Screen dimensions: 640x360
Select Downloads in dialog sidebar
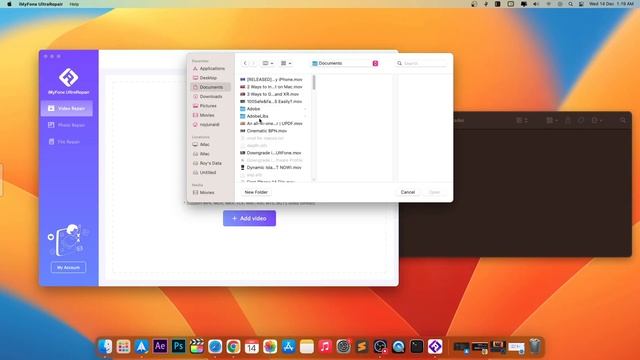(x=210, y=97)
